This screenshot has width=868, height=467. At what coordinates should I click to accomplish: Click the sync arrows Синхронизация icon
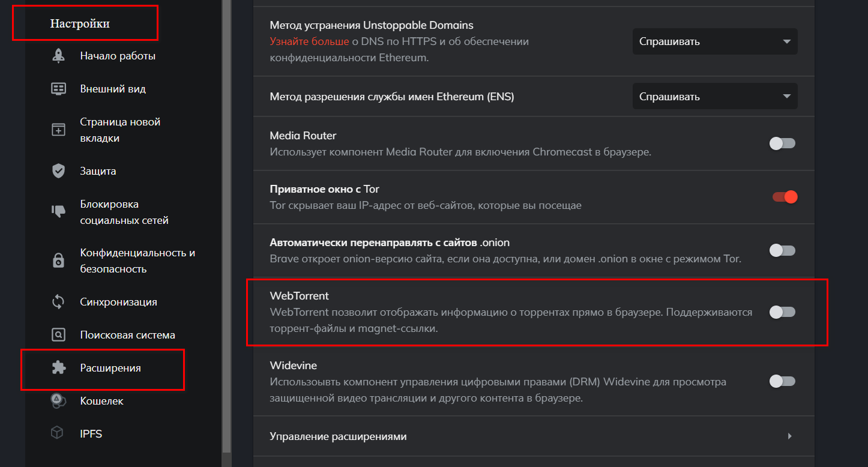pos(58,302)
